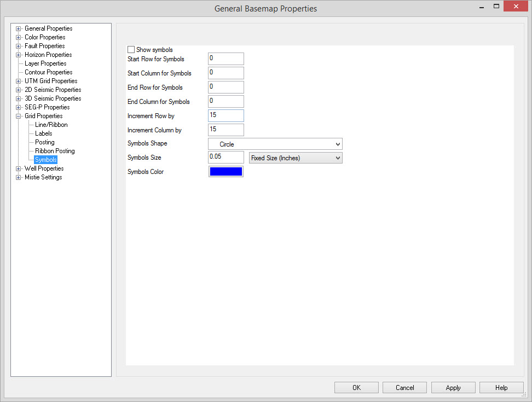Open the Layer Properties page
Viewport: 532px width, 402px height.
pos(45,63)
